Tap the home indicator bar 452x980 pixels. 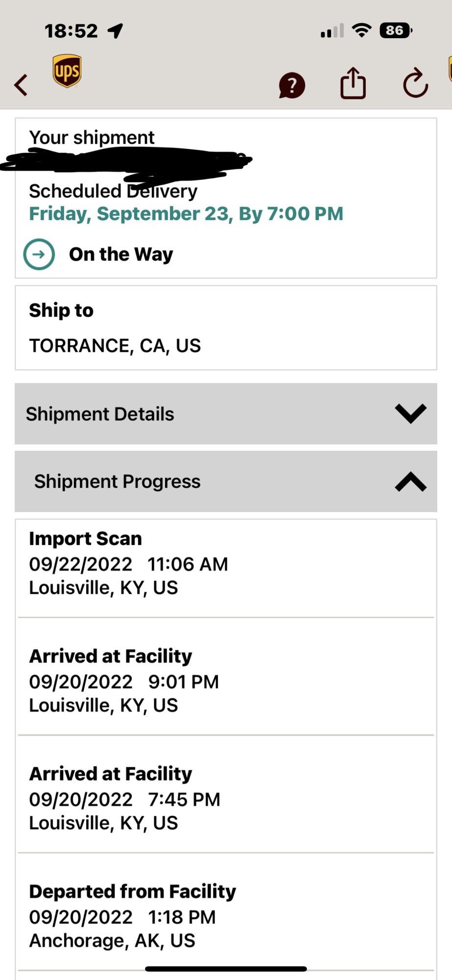pyautogui.click(x=226, y=969)
